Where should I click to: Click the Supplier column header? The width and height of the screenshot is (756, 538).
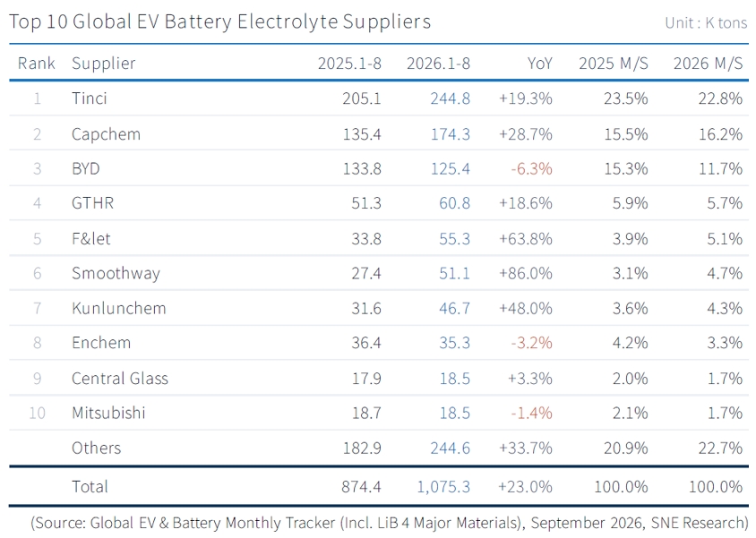tap(104, 64)
